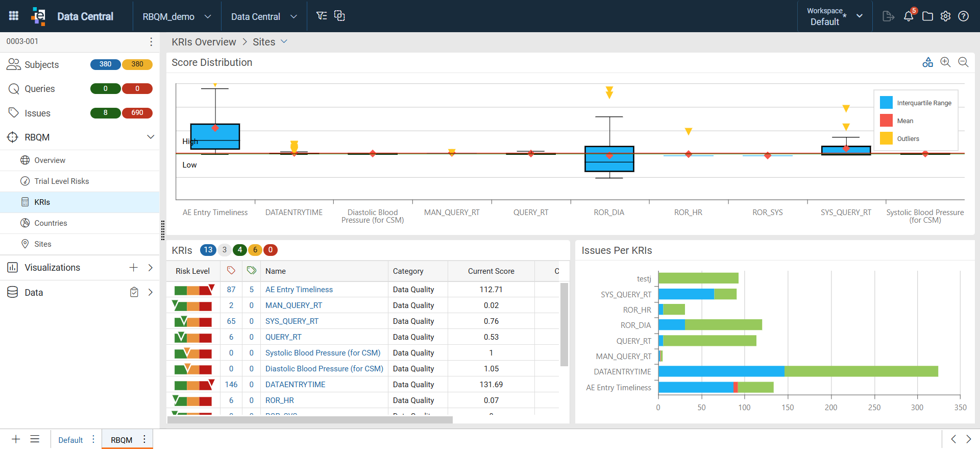This screenshot has width=980, height=449.
Task: Click the red 690 Issues badge
Action: (x=137, y=112)
